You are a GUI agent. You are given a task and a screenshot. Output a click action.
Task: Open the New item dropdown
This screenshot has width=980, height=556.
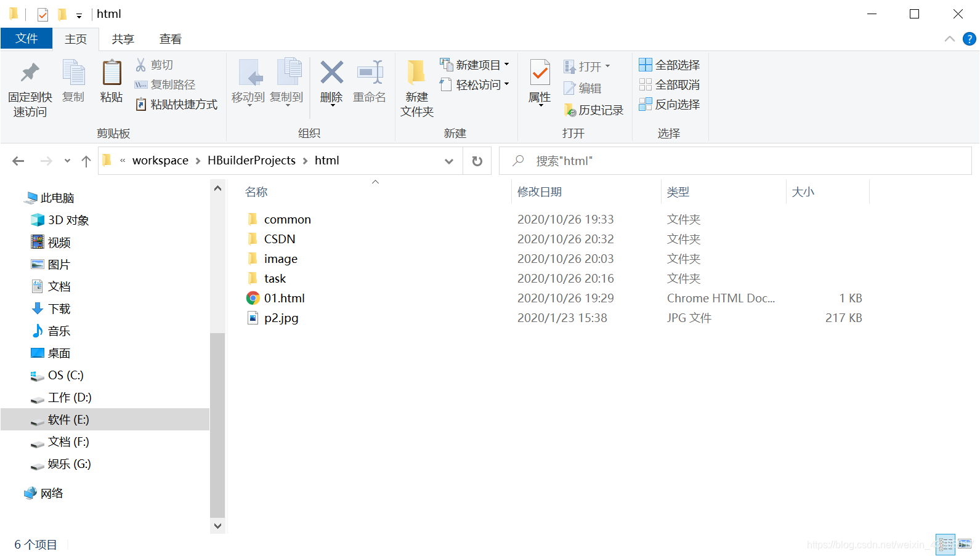point(474,65)
